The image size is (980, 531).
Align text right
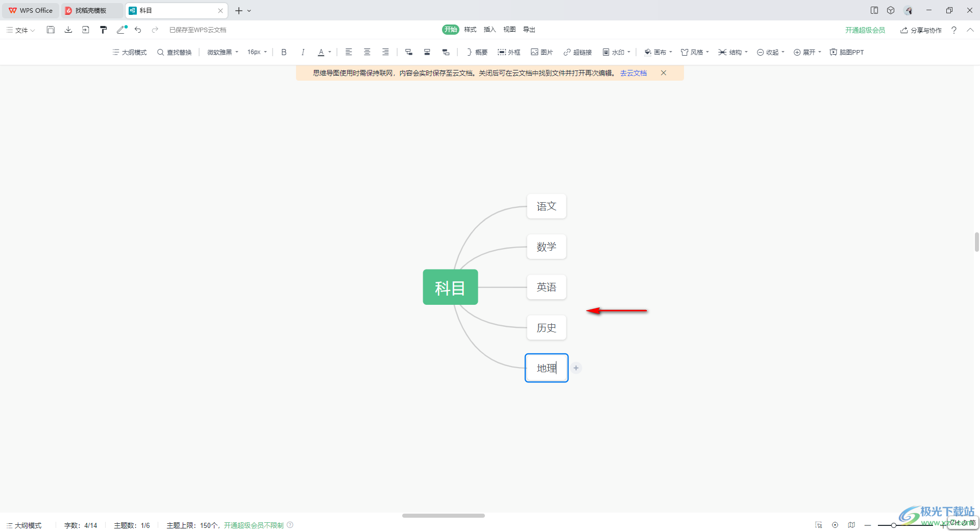click(385, 52)
